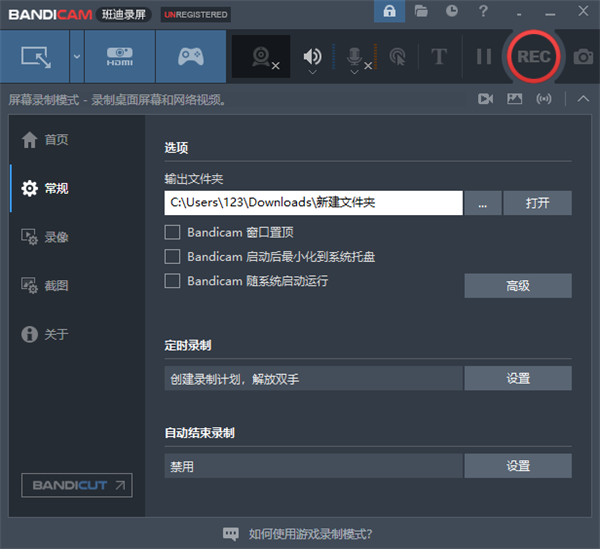Open the BANDICUT link button
Image resolution: width=600 pixels, height=549 pixels.
pyautogui.click(x=77, y=485)
